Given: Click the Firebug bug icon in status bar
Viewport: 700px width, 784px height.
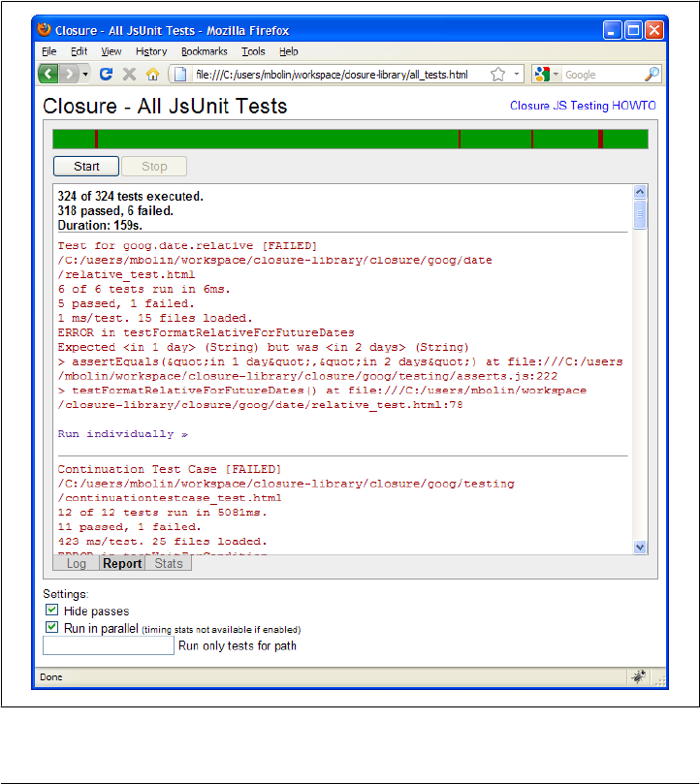Looking at the screenshot, I should [x=639, y=677].
